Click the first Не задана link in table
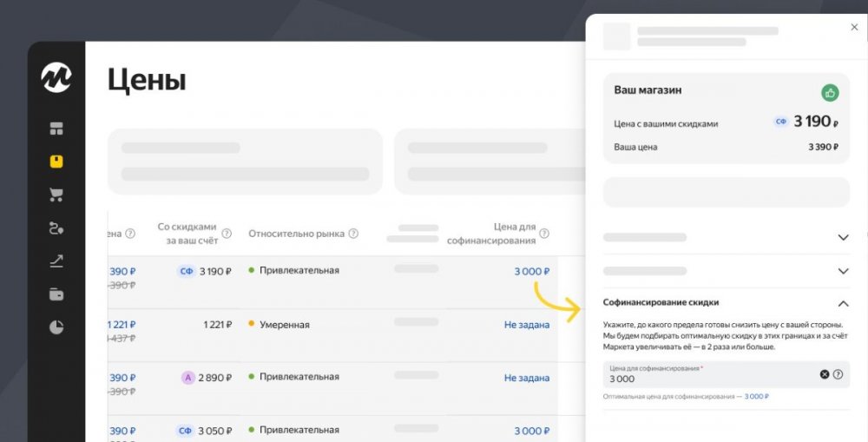The image size is (868, 442). click(x=526, y=325)
